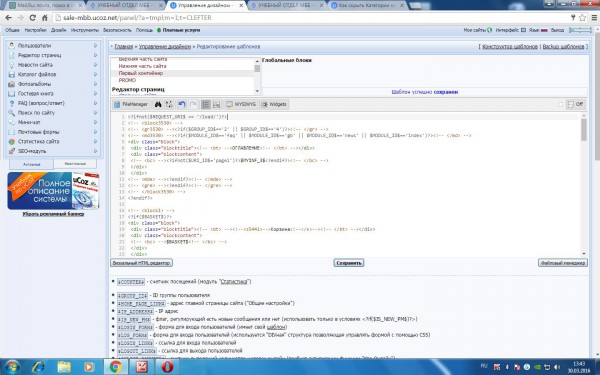The height and width of the screenshot is (375, 600).
Task: Open the Визуальный HTML редактор button
Action: click(142, 263)
